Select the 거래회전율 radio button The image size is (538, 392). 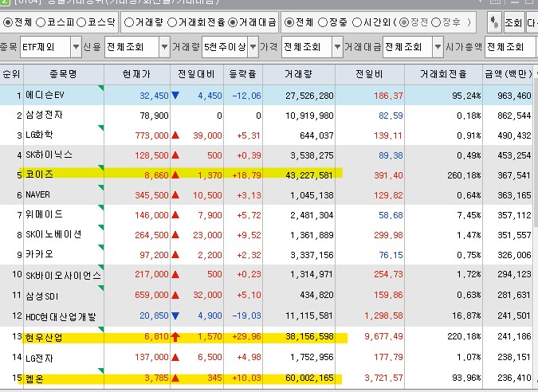[172, 22]
